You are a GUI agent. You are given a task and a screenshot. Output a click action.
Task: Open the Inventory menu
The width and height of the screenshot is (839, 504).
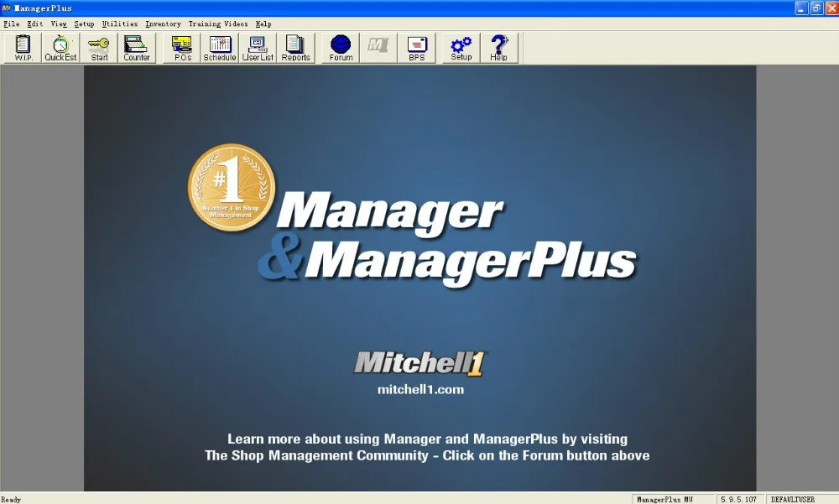coord(164,24)
